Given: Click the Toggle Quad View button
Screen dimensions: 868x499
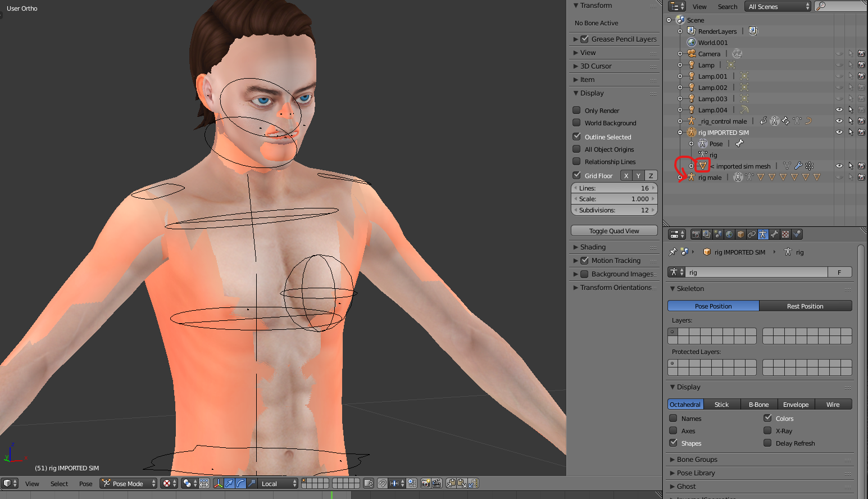Looking at the screenshot, I should click(x=614, y=230).
